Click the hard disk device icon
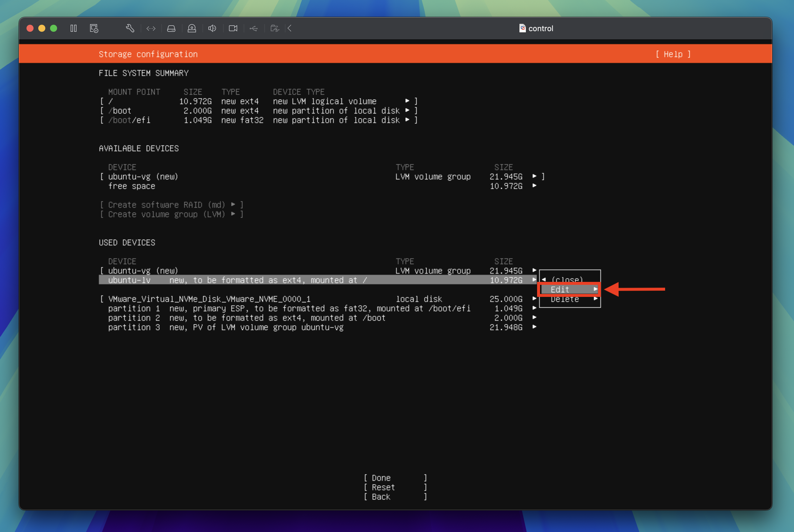Viewport: 794px width, 532px height. pos(171,29)
